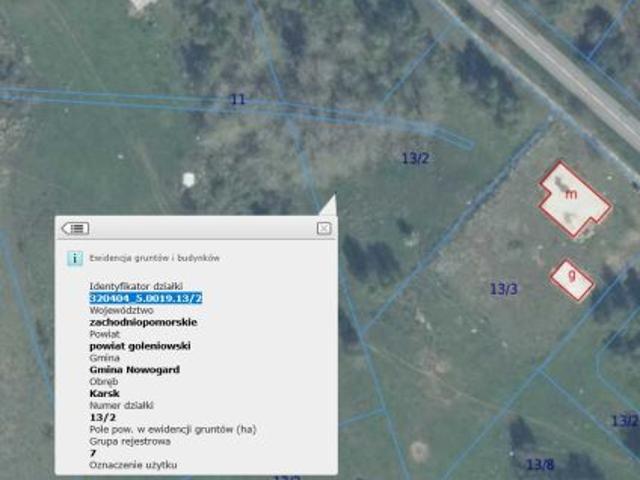The image size is (640, 480).
Task: Select parcel labeled 13/3 on the map
Action: coord(503,289)
